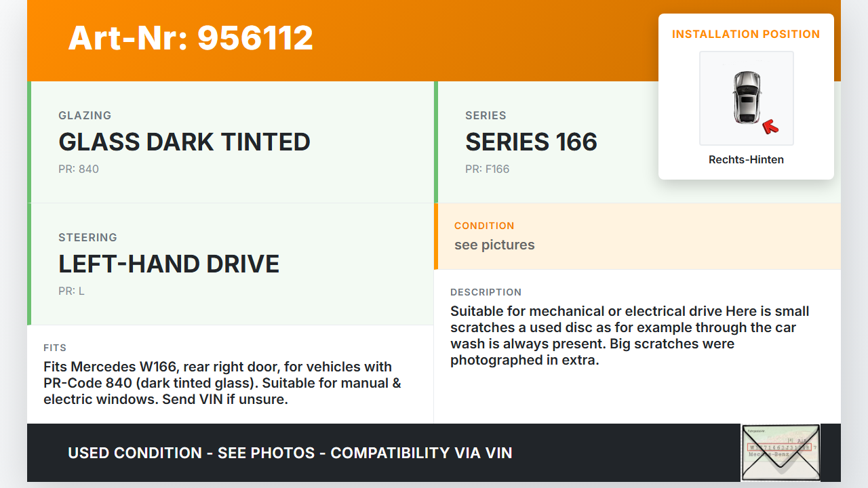Click the Steering label
868x488 pixels.
click(87, 237)
